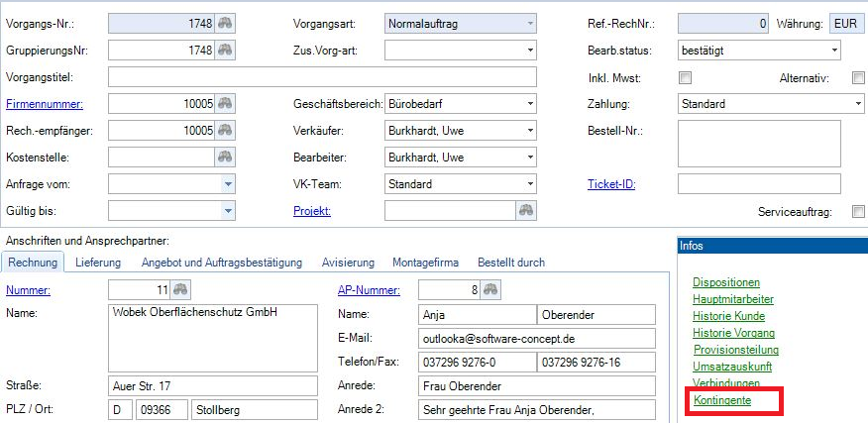Image resolution: width=868 pixels, height=423 pixels.
Task: Switch to the Lieferung tab
Action: [x=97, y=263]
